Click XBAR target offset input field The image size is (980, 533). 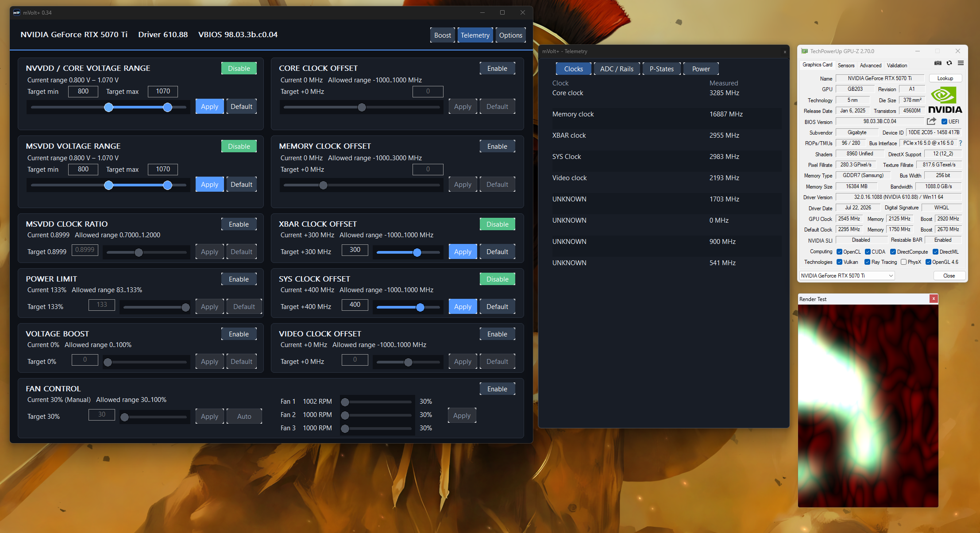tap(355, 250)
